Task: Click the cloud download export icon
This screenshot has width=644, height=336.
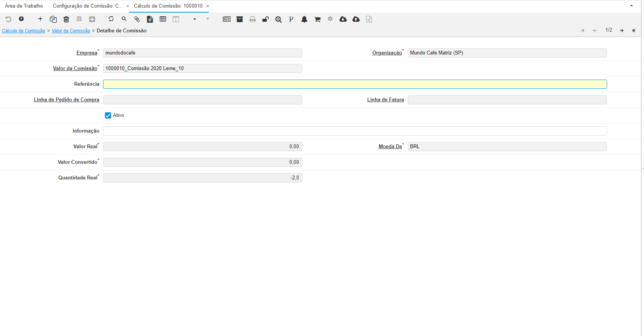Action: click(343, 19)
